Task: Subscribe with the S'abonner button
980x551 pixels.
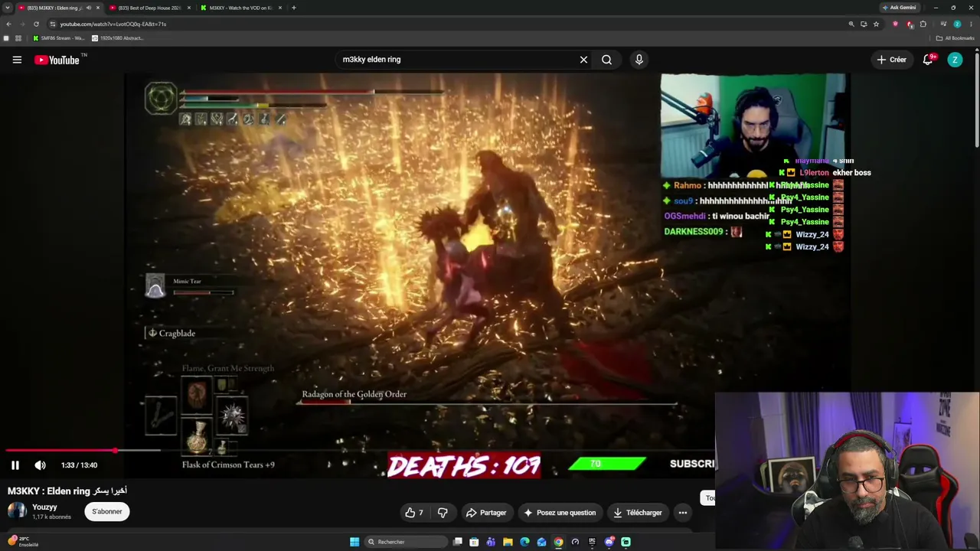Action: (107, 511)
